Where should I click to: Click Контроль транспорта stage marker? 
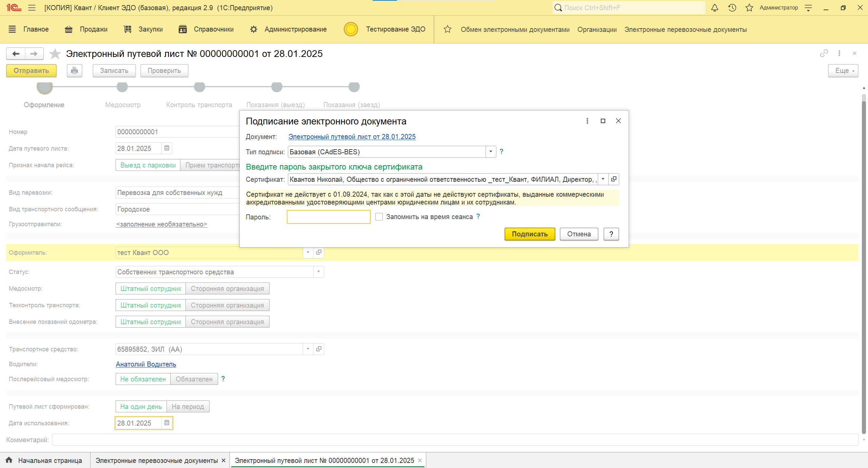point(199,87)
